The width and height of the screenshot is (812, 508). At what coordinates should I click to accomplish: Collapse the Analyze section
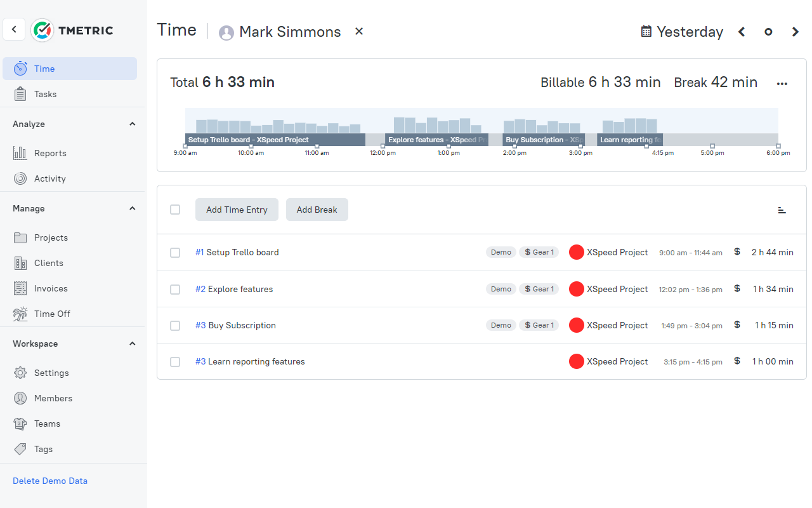(132, 124)
